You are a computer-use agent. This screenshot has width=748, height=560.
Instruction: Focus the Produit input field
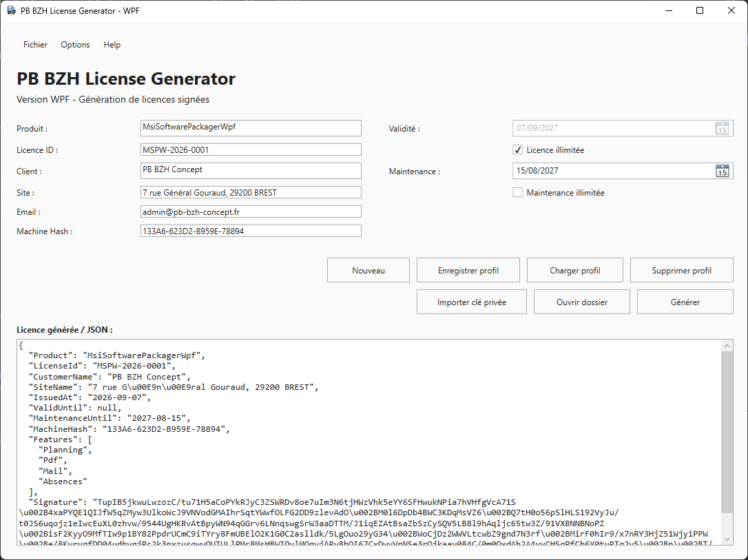pyautogui.click(x=251, y=128)
